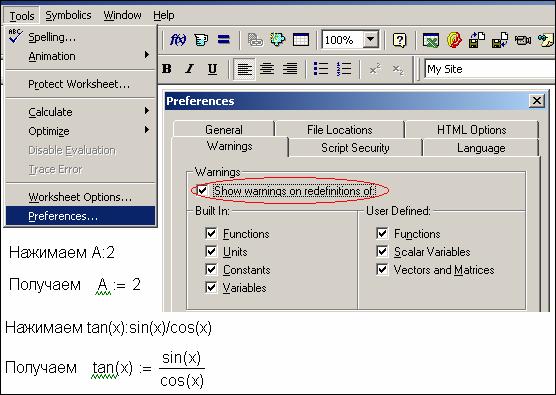Image resolution: width=556 pixels, height=395 pixels.
Task: Uncheck User Defined Functions checkbox
Action: coord(382,233)
